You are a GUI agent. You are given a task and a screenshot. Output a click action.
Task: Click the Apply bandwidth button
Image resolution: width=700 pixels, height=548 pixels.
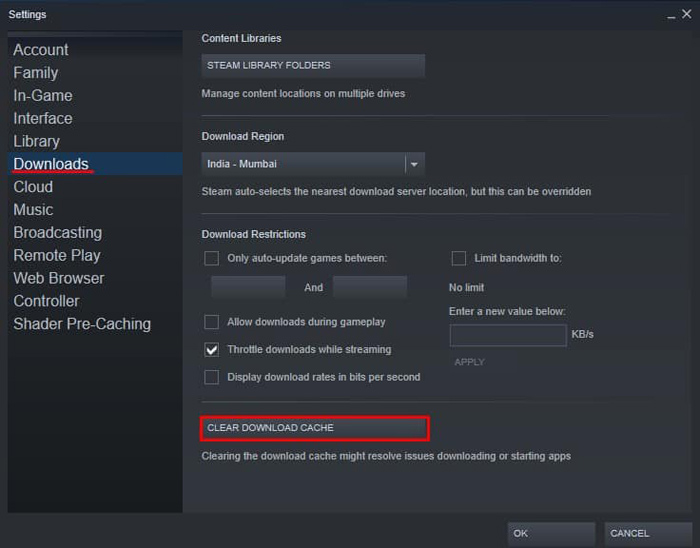[x=469, y=362]
